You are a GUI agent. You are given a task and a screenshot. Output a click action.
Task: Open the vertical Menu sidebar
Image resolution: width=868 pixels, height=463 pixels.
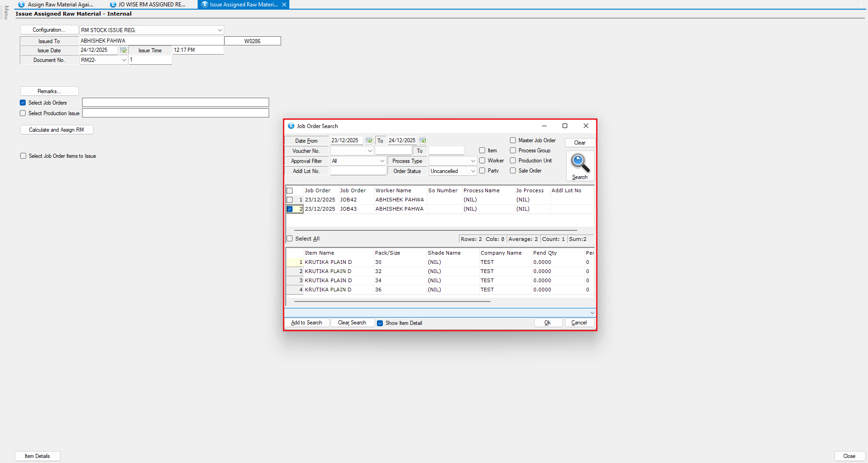pos(6,12)
